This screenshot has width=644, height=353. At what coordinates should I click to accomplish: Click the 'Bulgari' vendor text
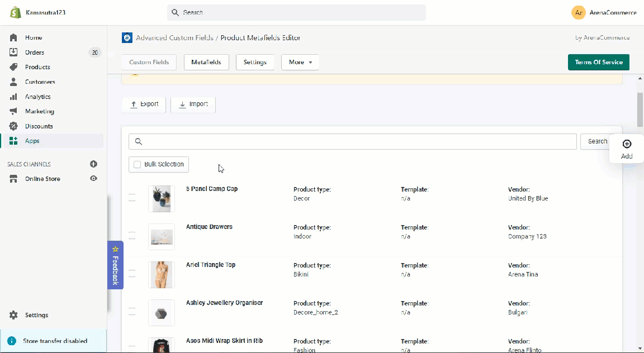(518, 312)
